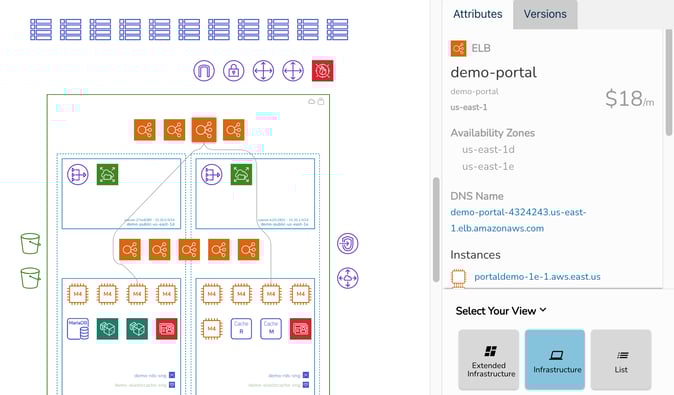Screen dimensions: 674x395
Task: Open portaldemo-1e-1.aws.east.us instance link
Action: 537,277
